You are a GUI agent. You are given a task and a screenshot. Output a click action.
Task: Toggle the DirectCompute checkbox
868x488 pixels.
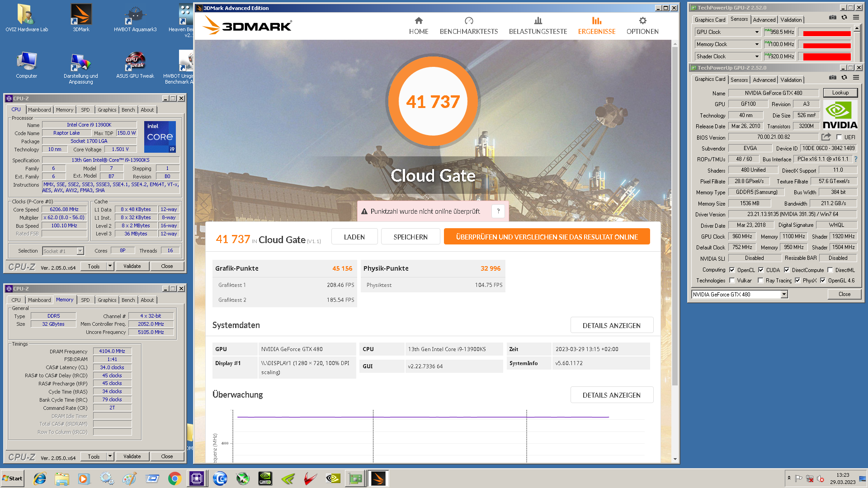tap(787, 270)
